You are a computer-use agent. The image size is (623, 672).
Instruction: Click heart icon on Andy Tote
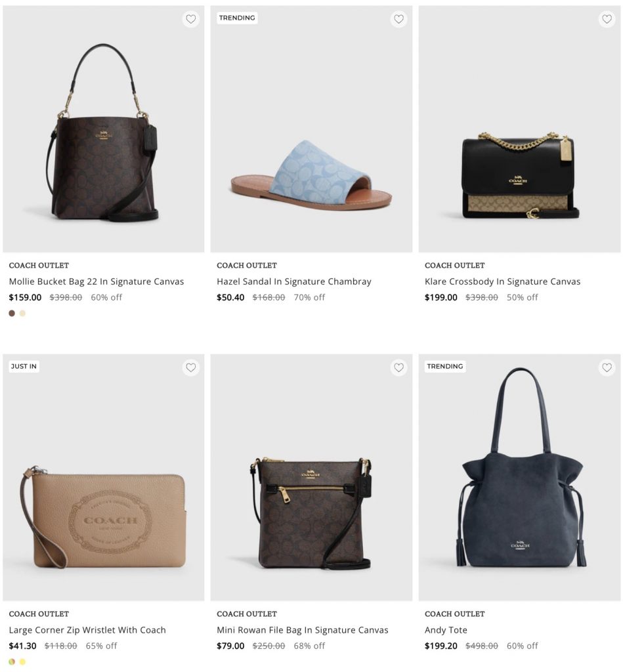pos(607,367)
